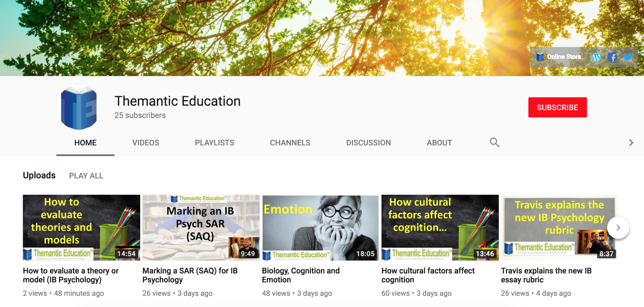
Task: Open thumbnail 'Travis explains the new IB Psychology rubric'
Action: pyautogui.click(x=559, y=228)
